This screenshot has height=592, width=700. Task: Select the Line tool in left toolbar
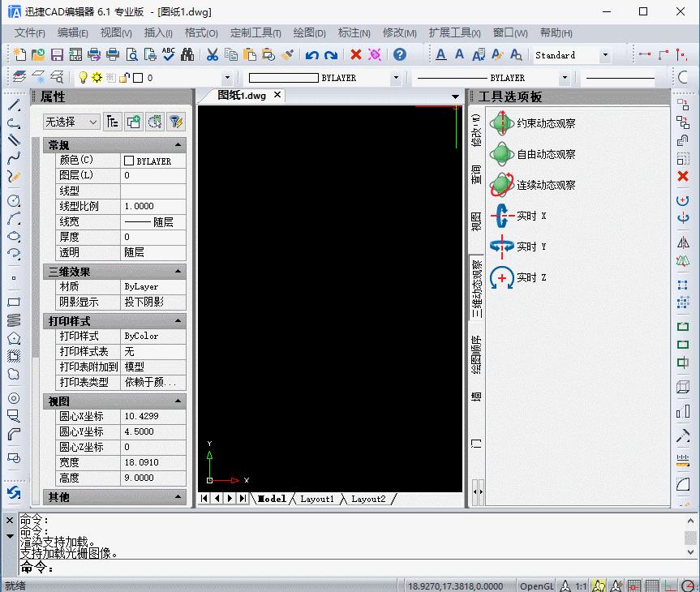pos(14,105)
